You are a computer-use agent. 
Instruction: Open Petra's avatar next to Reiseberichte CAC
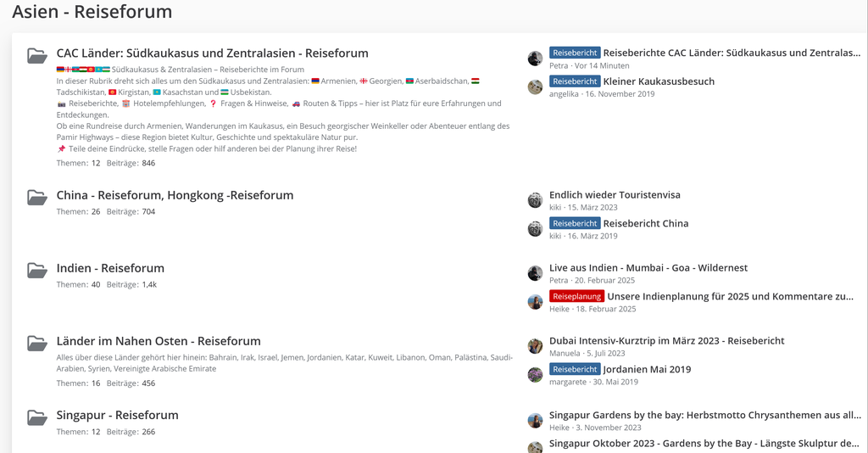535,59
